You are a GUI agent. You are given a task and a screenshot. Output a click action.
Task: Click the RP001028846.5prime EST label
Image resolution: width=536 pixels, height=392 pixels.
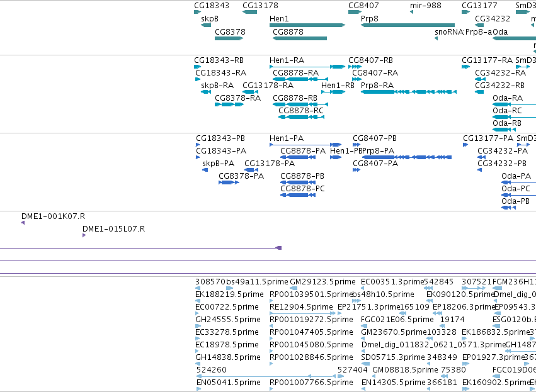click(x=311, y=357)
